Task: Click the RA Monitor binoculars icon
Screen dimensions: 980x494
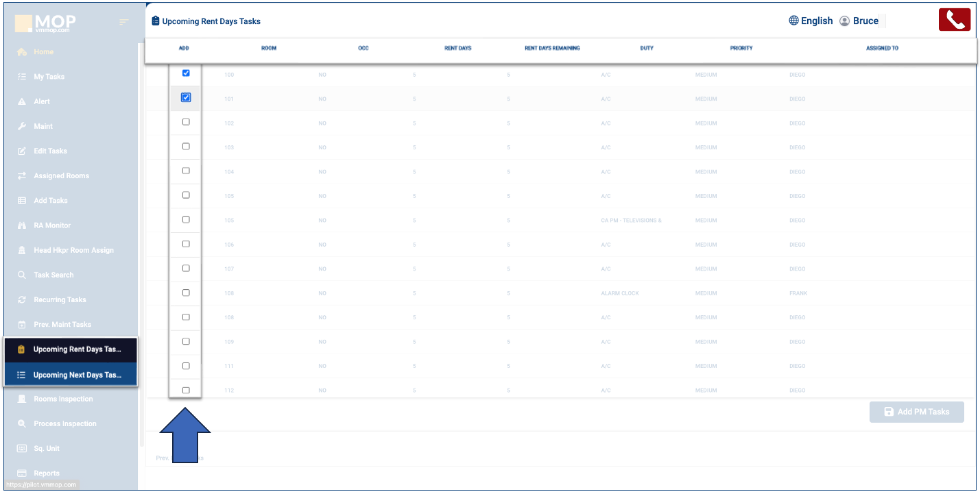Action: (x=21, y=225)
